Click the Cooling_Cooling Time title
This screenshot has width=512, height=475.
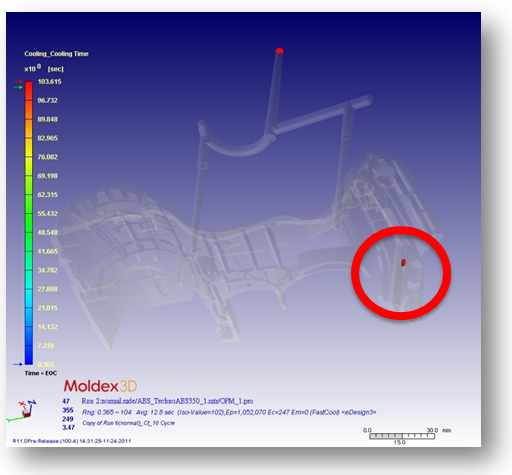click(56, 54)
